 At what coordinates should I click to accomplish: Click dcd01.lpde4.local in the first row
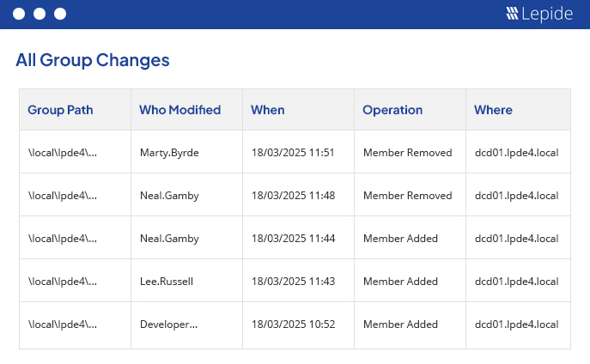point(516,153)
